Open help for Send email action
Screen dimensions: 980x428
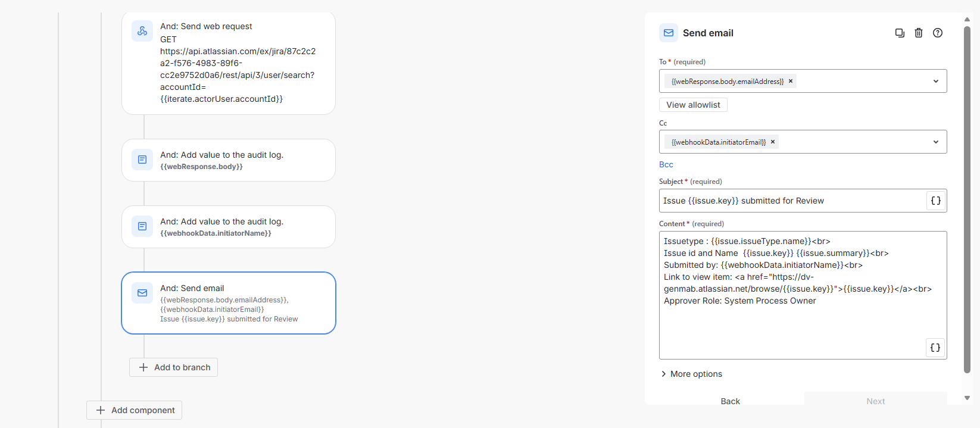point(938,33)
